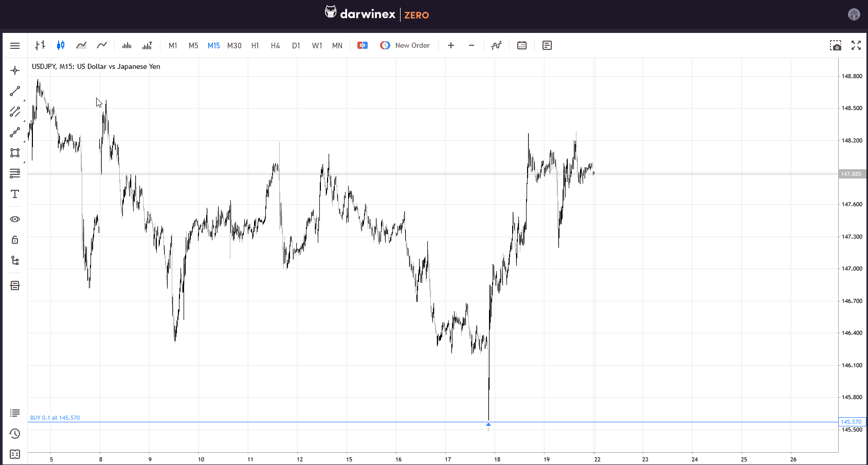Select M30 timeframe
868x465 pixels.
pos(234,45)
